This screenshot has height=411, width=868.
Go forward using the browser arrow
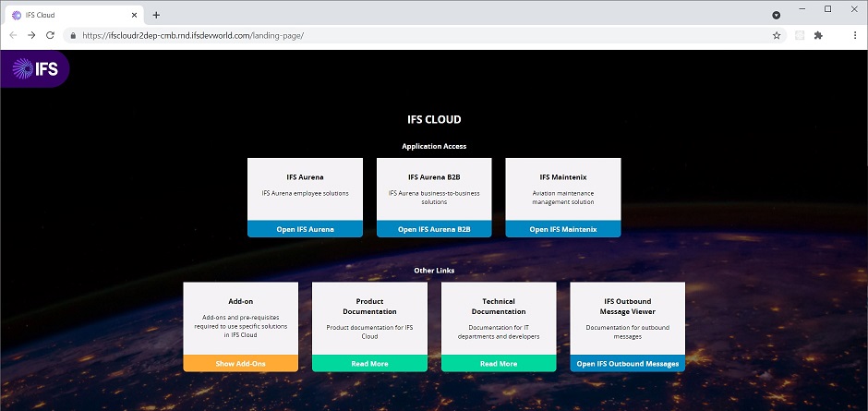31,35
